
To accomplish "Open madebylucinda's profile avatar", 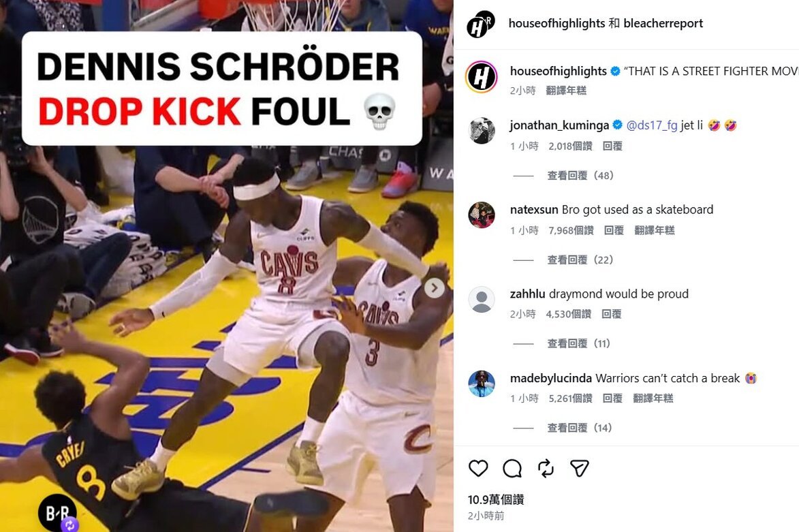I will (x=482, y=384).
